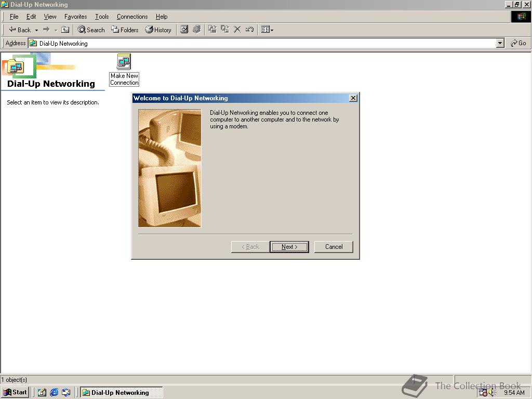Click the folder icon in the Address bar
The width and height of the screenshot is (532, 399).
[x=33, y=44]
